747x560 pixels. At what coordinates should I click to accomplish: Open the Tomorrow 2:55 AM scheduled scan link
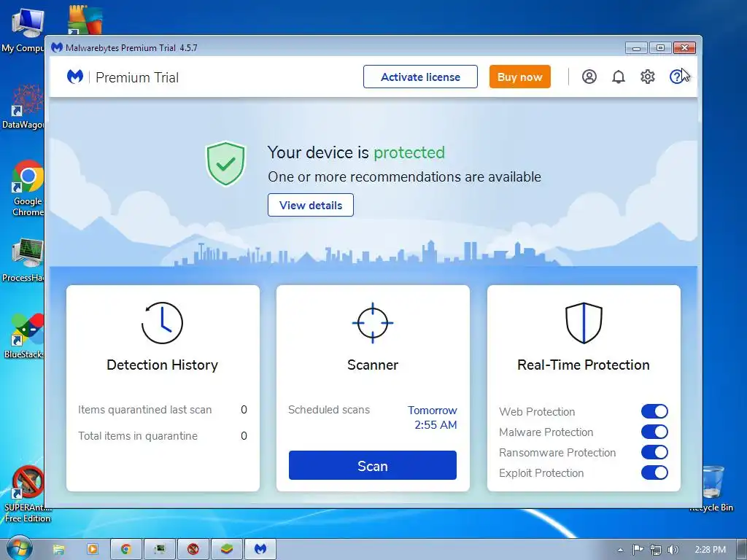pyautogui.click(x=432, y=417)
